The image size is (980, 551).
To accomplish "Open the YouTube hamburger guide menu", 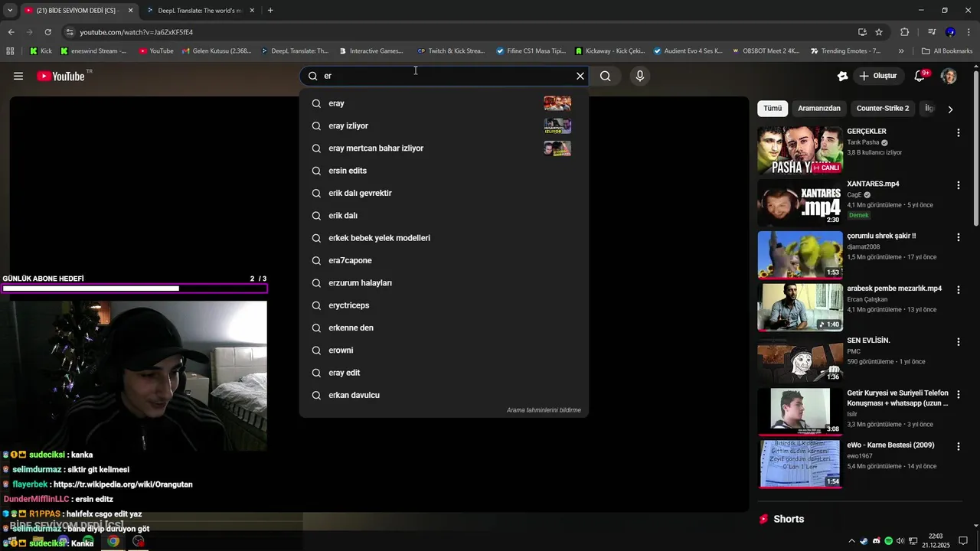I will [18, 76].
